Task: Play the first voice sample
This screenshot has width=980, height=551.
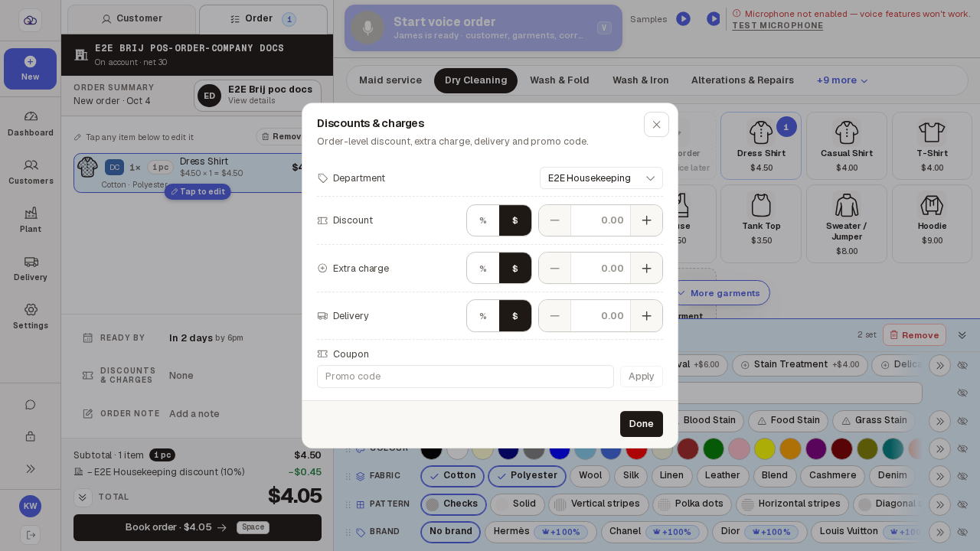Action: click(683, 19)
